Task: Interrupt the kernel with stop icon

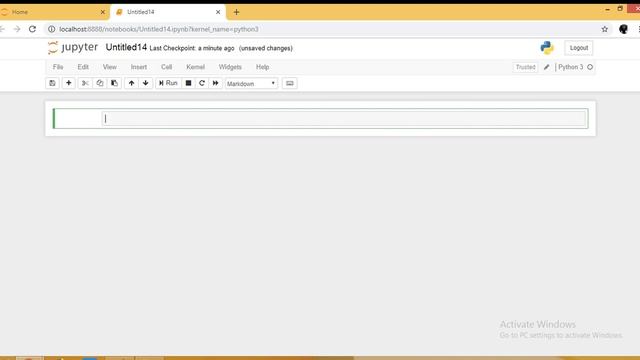Action: coord(188,83)
